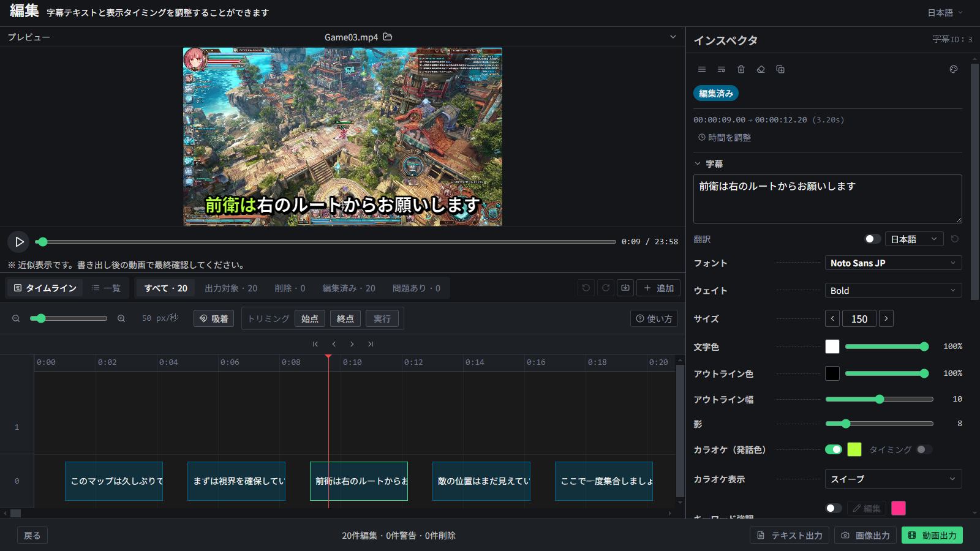980x551 pixels.
Task: Open the Noto Sans JP font dropdown
Action: tap(893, 263)
